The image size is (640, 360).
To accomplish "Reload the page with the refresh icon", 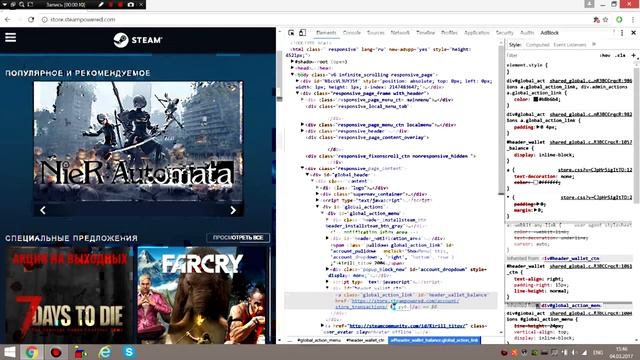I will [31, 19].
